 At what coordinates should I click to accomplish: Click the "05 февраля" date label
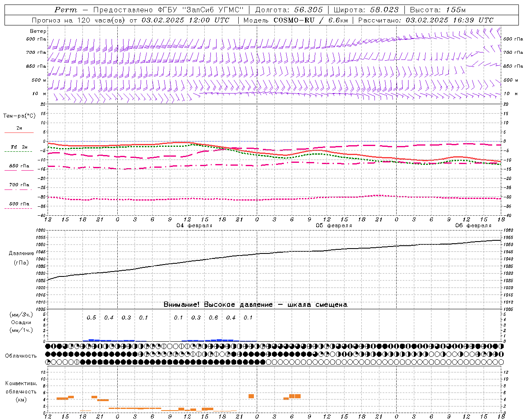click(x=334, y=226)
